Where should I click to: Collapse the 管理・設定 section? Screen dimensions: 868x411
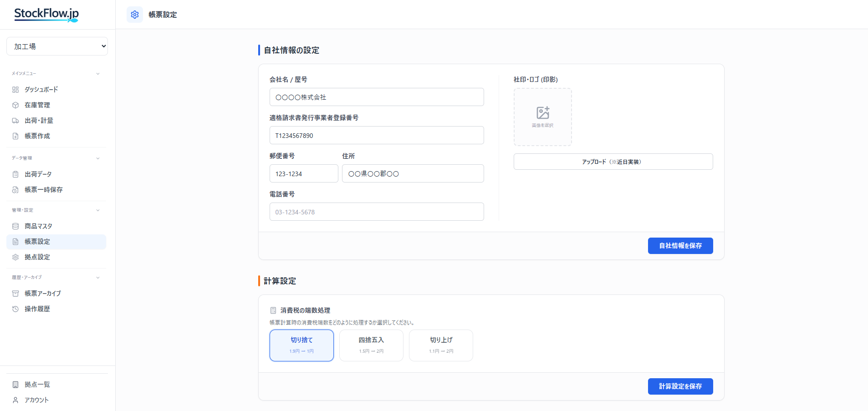(x=98, y=210)
